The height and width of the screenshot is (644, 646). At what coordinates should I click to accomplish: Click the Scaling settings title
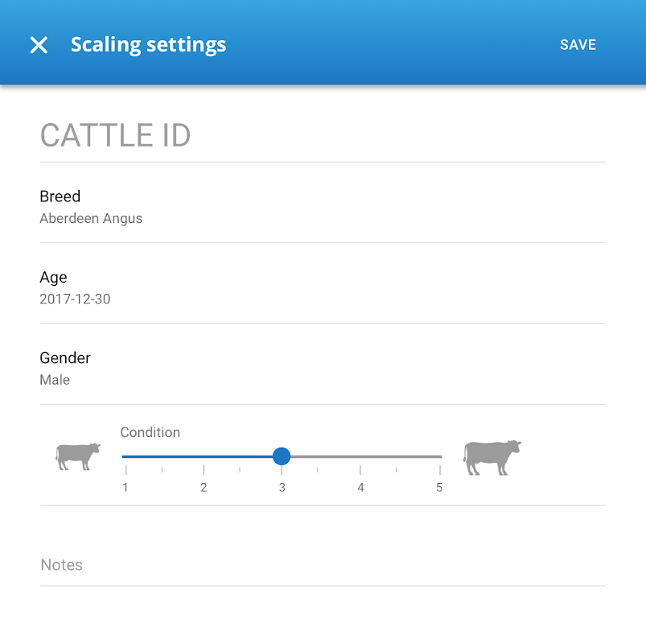(149, 45)
